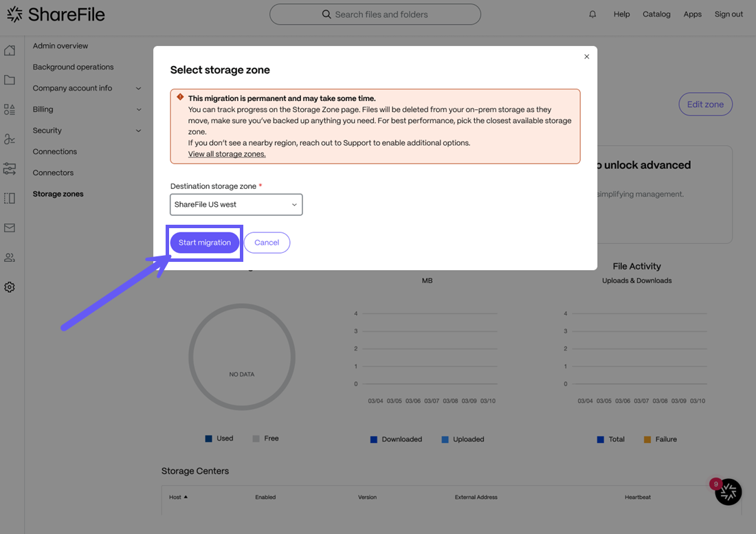Open the ShareFile assistant chat bubble
This screenshot has height=534, width=756.
click(x=728, y=492)
